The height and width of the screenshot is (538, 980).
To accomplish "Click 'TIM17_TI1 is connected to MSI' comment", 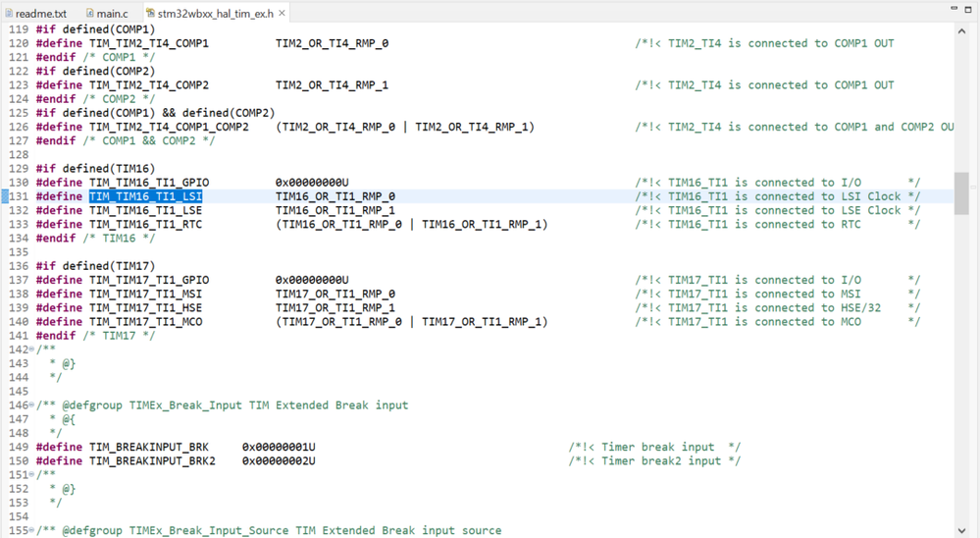I will [x=764, y=294].
